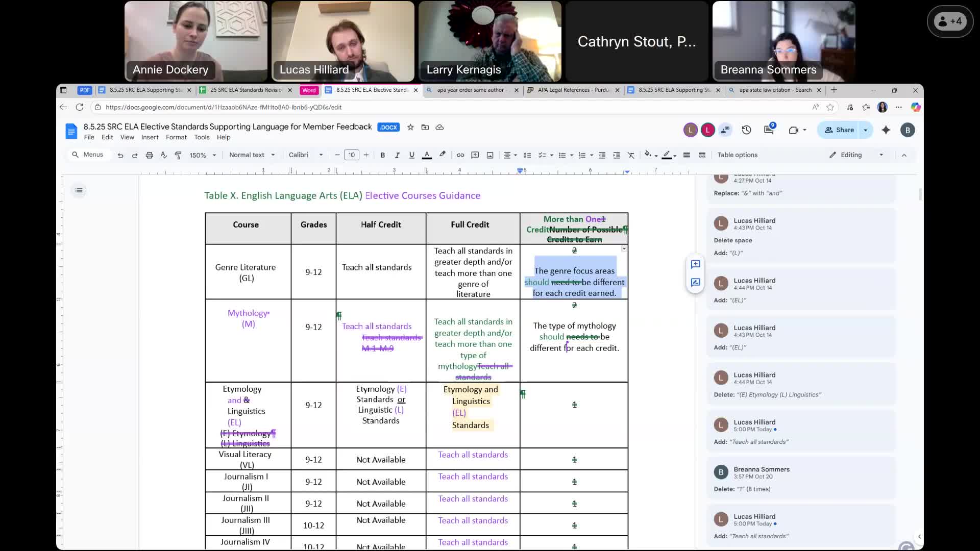
Task: Open version history with the clock icon
Action: click(746, 130)
